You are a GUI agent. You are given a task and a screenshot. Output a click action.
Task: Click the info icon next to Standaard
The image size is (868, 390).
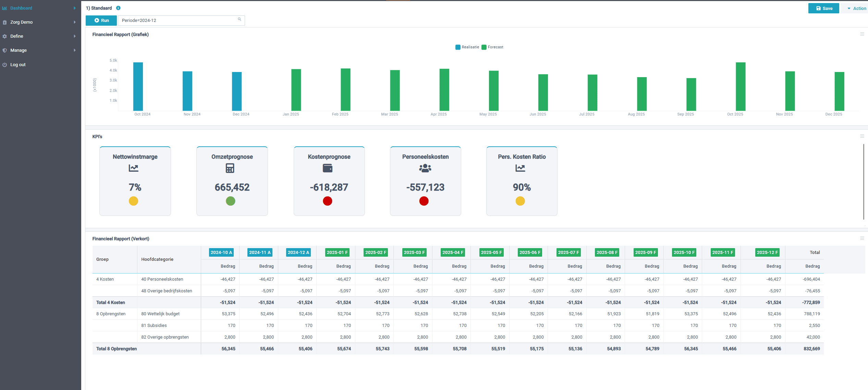118,8
